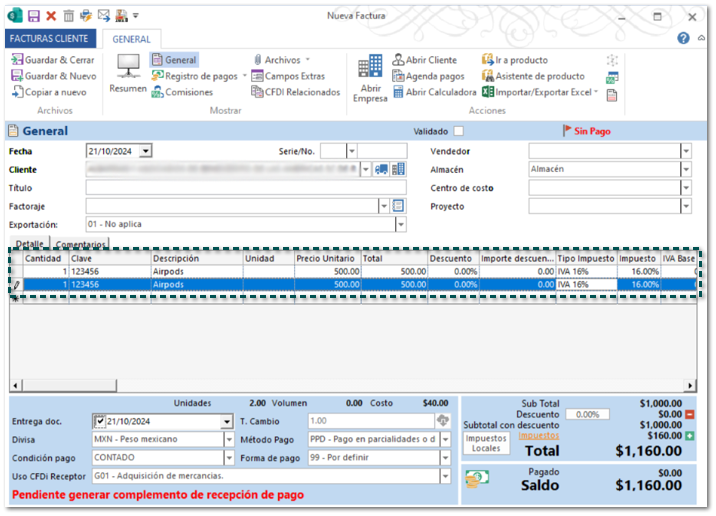
Task: Open the Comentarios tab
Action: pyautogui.click(x=80, y=244)
